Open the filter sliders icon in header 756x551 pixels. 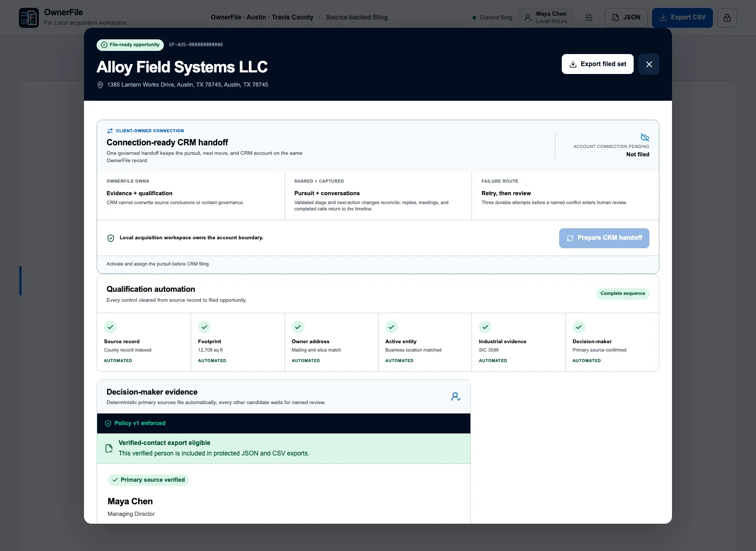pos(589,18)
